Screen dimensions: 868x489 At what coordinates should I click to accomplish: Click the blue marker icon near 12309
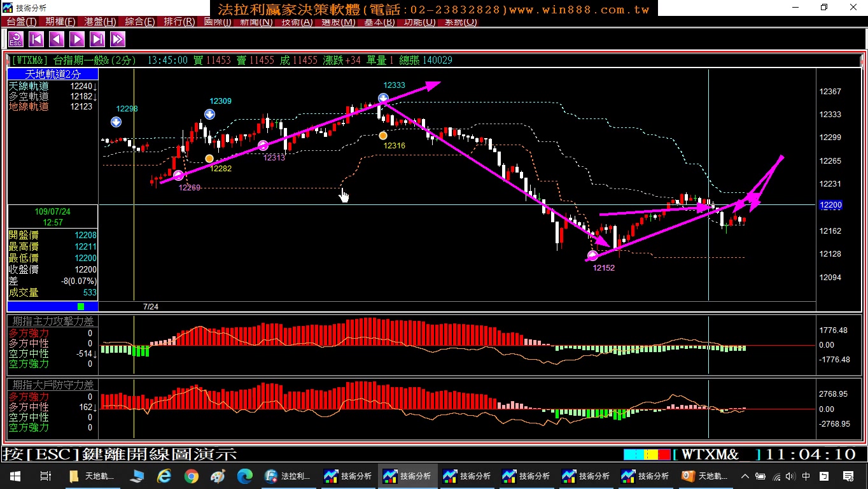click(x=209, y=115)
